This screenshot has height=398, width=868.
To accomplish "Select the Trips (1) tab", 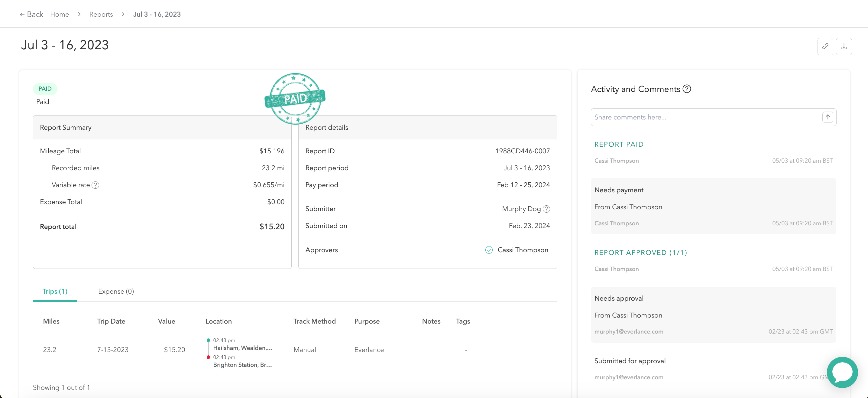I will [55, 291].
